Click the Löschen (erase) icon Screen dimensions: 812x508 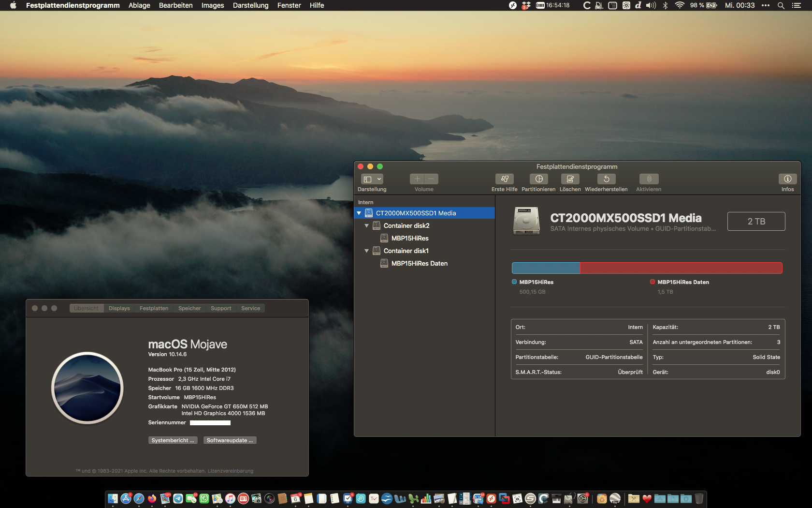click(570, 179)
